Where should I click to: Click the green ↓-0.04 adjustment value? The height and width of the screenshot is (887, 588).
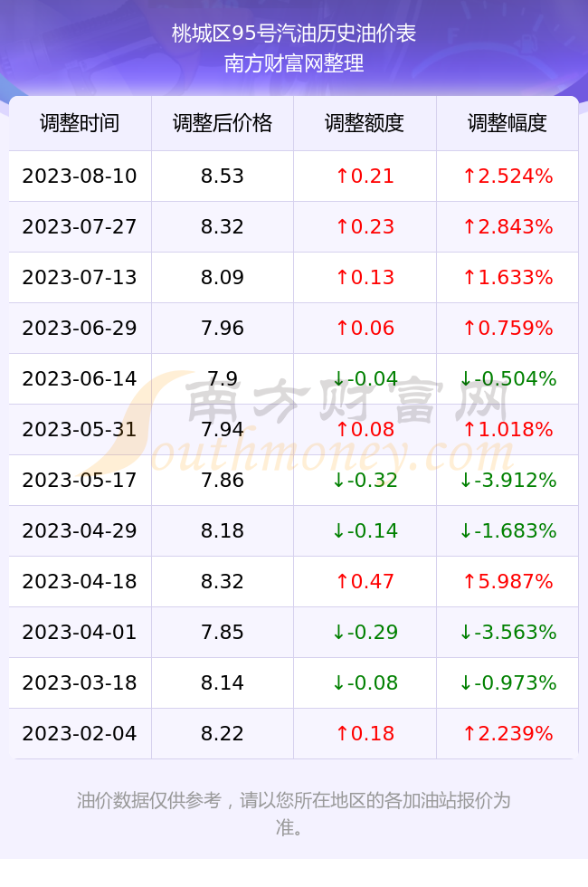(x=365, y=378)
